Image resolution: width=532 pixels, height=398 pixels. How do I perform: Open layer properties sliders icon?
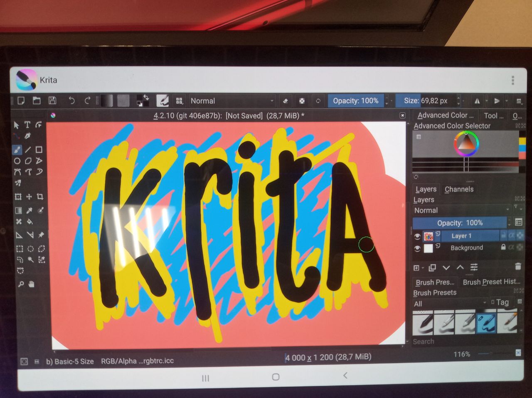pyautogui.click(x=474, y=267)
